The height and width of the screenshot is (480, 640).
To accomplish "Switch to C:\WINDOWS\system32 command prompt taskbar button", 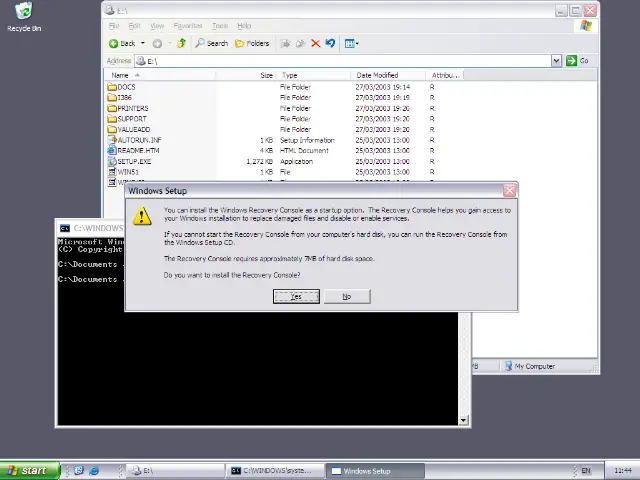I will point(275,471).
